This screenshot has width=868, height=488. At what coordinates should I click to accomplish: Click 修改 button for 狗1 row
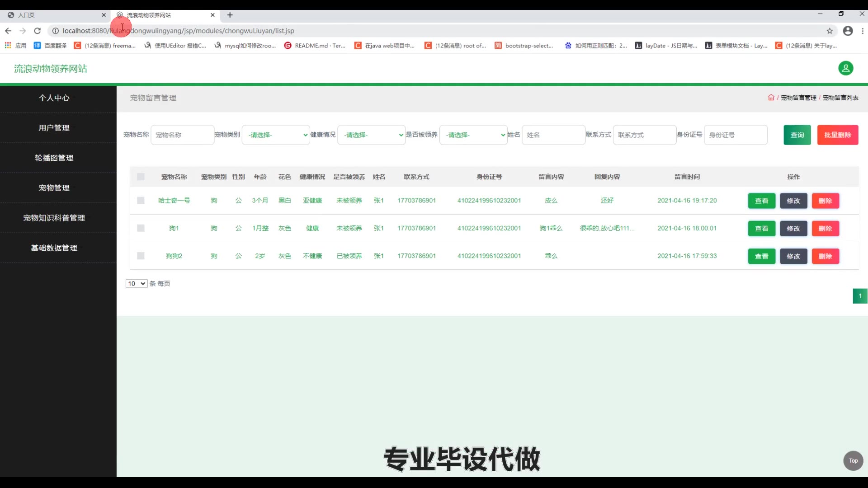tap(793, 228)
